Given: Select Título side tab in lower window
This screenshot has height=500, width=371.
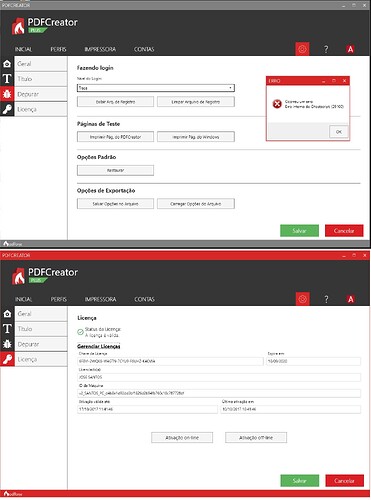Looking at the screenshot, I should pos(41,329).
